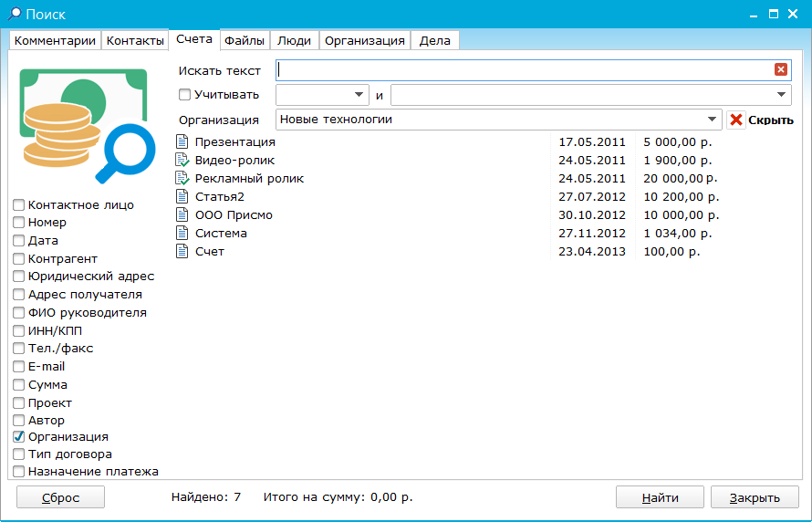
Task: Clear search text with the red X icon
Action: tap(780, 70)
